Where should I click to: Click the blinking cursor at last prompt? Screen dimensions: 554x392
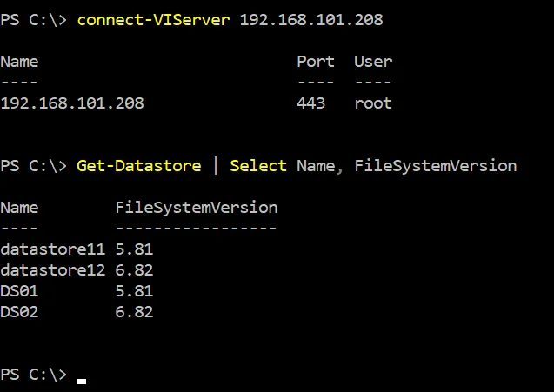click(82, 380)
